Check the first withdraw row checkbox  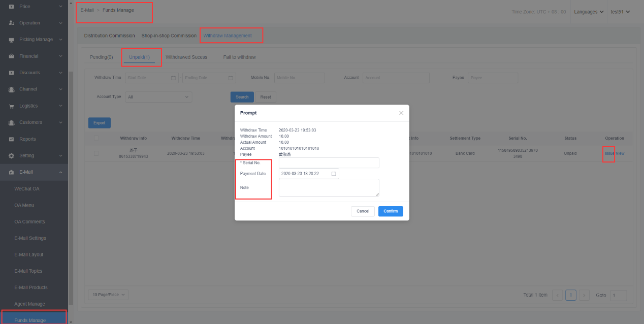click(x=96, y=153)
